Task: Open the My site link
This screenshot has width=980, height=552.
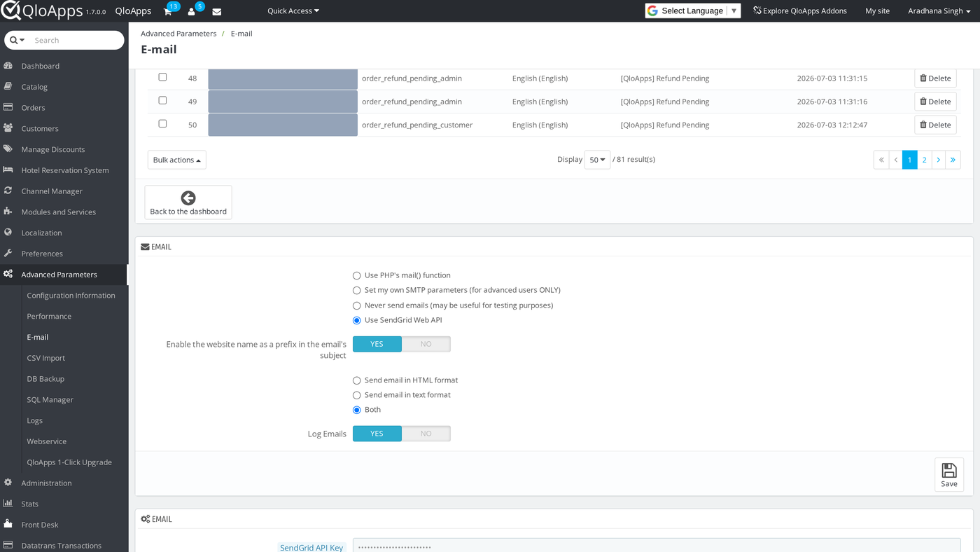Action: 877,11
